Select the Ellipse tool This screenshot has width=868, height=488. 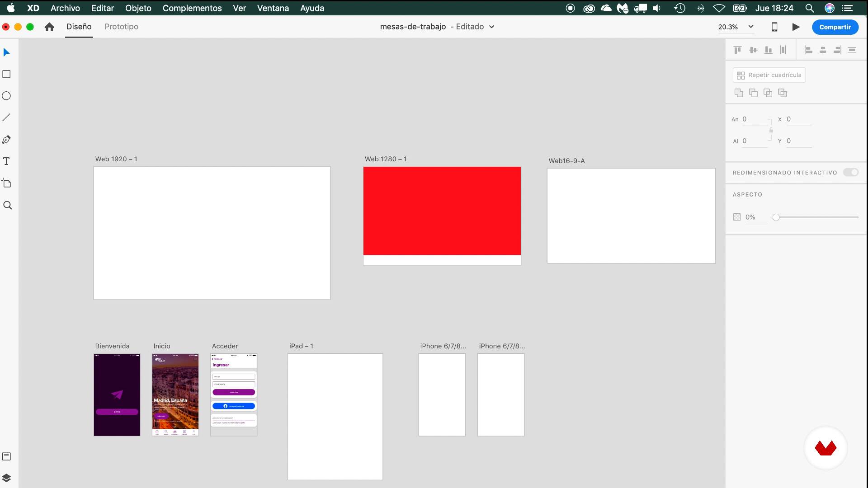[x=7, y=96]
